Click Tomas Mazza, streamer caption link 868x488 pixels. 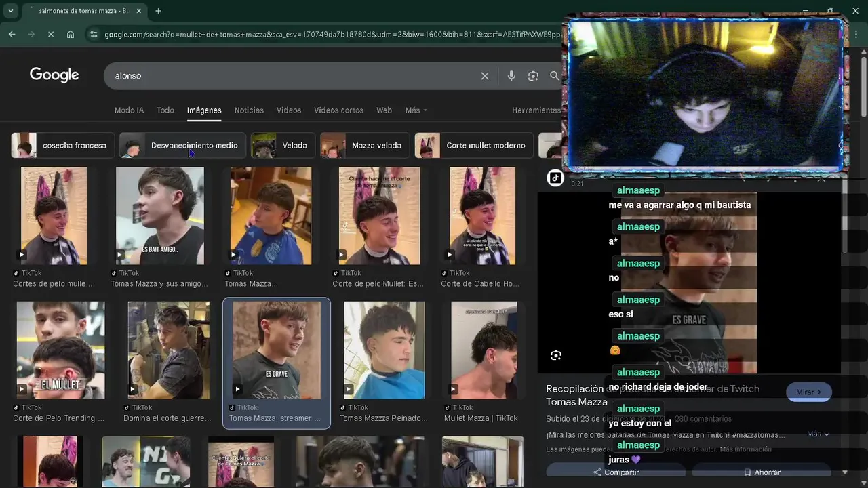point(275,418)
